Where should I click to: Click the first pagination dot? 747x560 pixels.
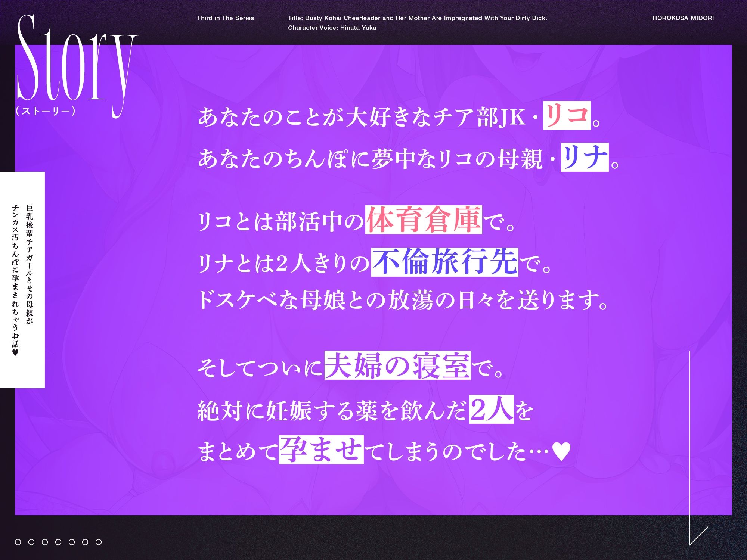[x=18, y=542]
